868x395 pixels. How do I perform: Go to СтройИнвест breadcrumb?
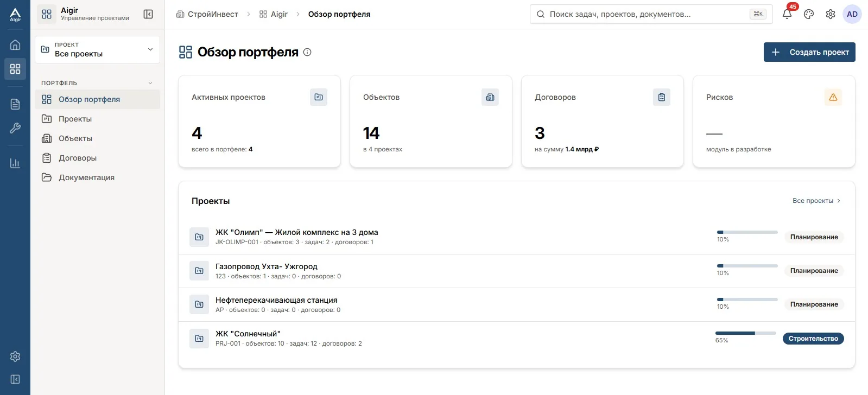pos(207,14)
